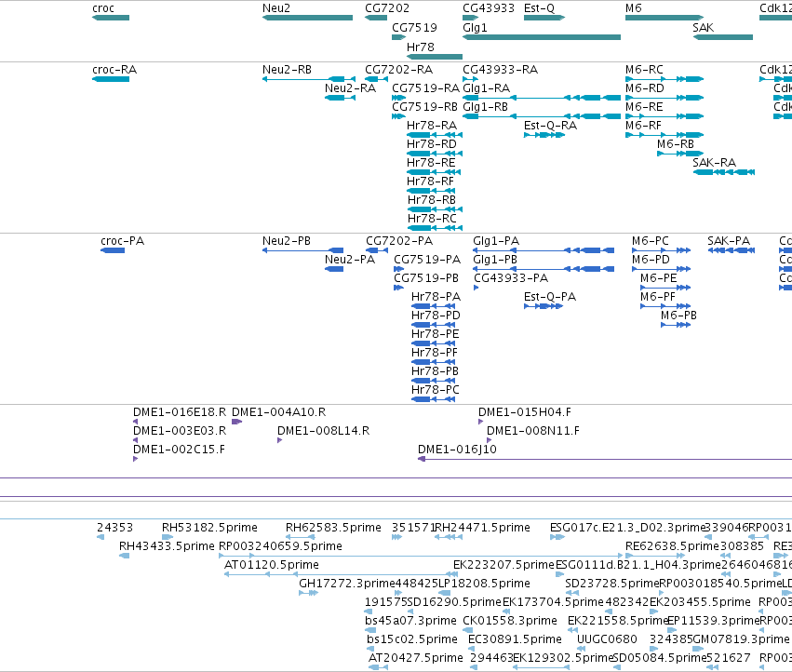Select the EK129302.5prime EST feature
Screen dimensions: 792x672
(541, 667)
